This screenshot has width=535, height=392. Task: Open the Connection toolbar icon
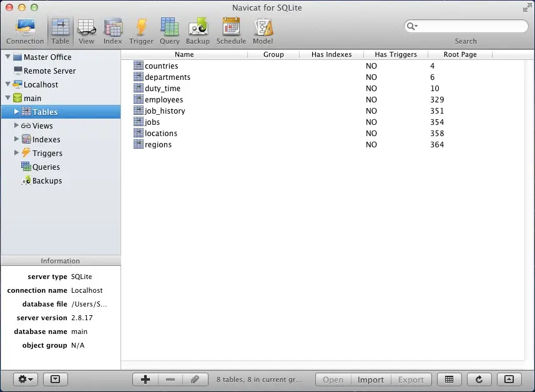[x=25, y=31]
